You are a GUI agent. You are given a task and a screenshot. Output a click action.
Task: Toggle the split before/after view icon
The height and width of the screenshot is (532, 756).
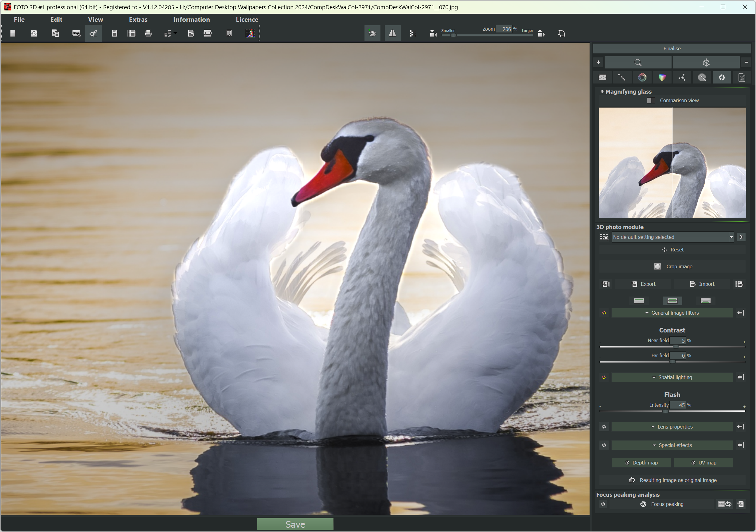click(x=392, y=33)
